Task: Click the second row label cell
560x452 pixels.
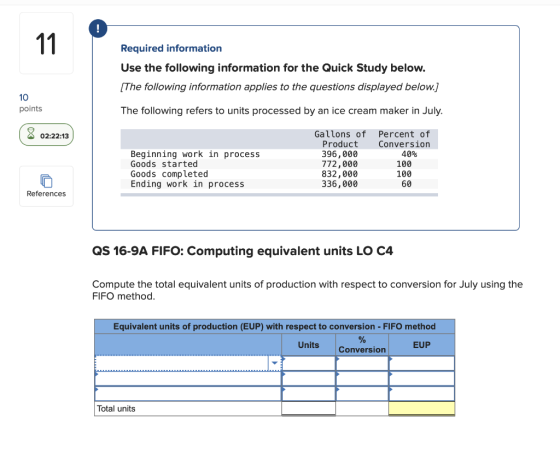Action: click(x=188, y=378)
